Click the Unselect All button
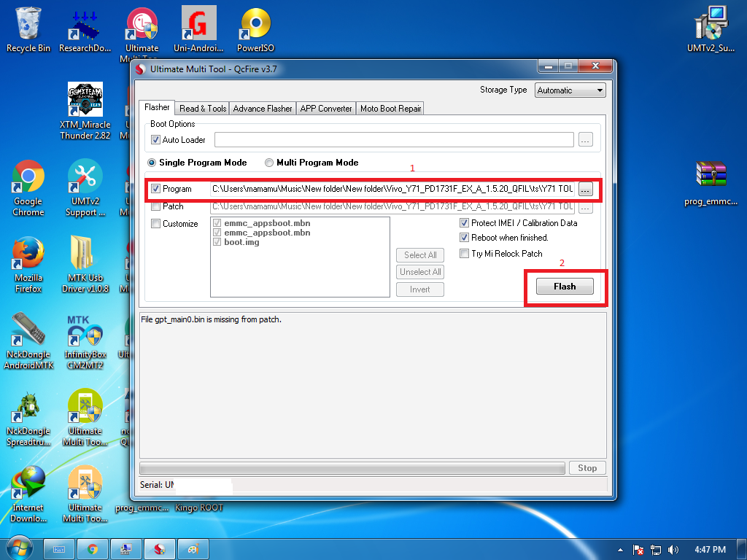This screenshot has width=747, height=560. tap(420, 272)
